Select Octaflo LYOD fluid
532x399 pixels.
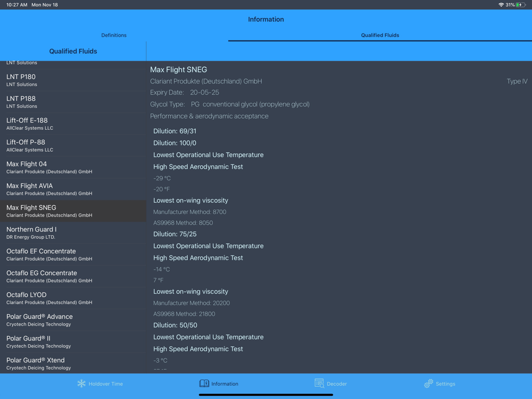(73, 298)
